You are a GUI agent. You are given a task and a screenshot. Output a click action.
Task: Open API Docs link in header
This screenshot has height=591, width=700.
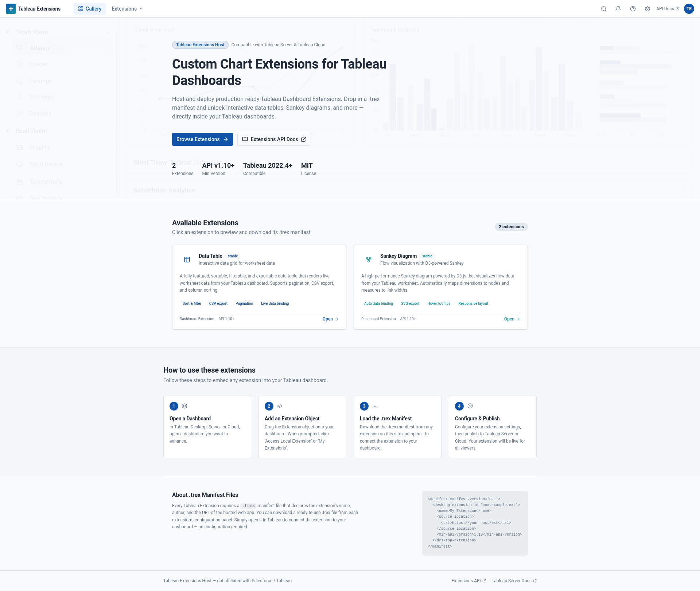(x=668, y=9)
